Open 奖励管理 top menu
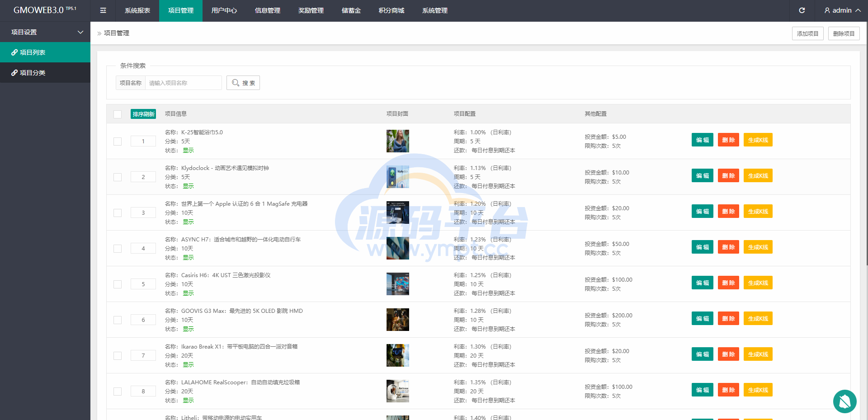The height and width of the screenshot is (420, 868). pyautogui.click(x=311, y=10)
